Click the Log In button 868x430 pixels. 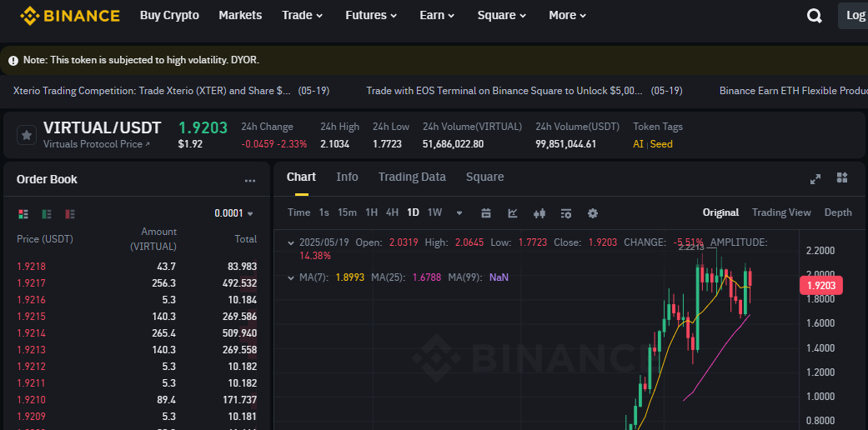[x=853, y=16]
